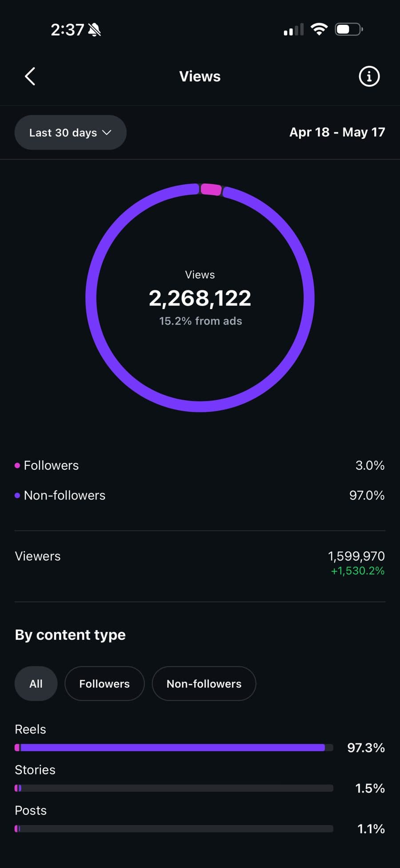400x868 pixels.
Task: Select the All content filter
Action: pos(36,684)
